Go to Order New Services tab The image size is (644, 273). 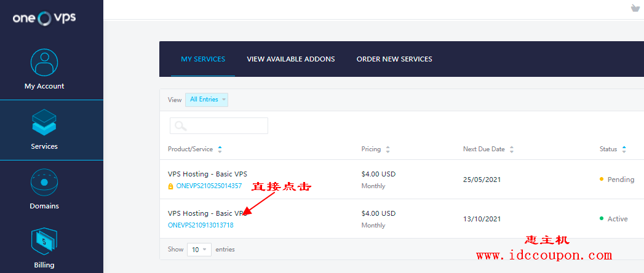click(x=394, y=59)
